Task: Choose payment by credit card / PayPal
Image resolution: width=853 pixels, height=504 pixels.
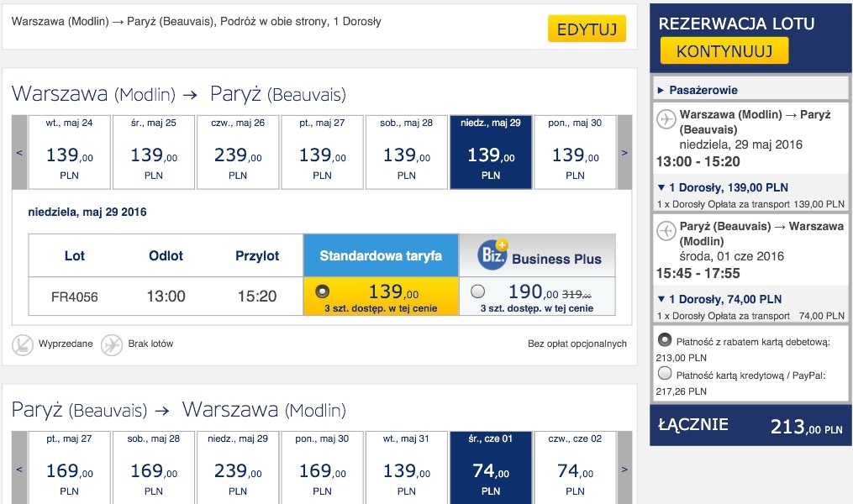Action: 665,374
